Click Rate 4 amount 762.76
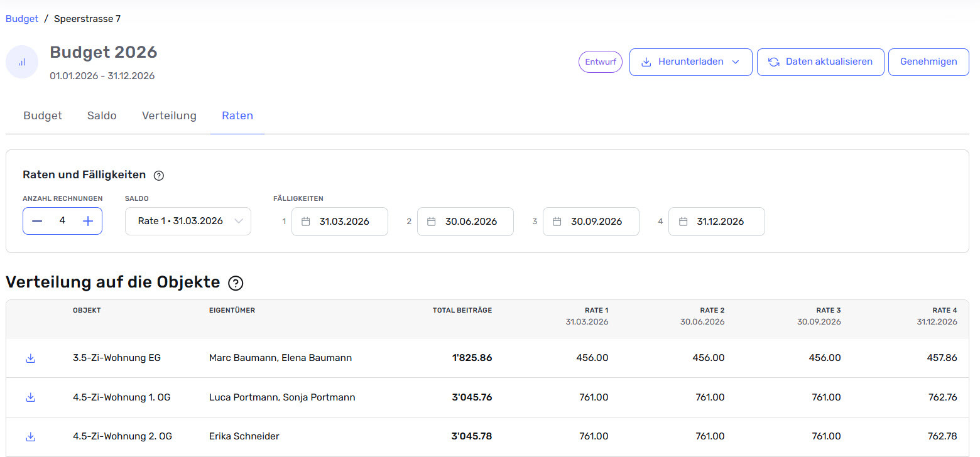This screenshot has width=980, height=457. click(x=942, y=397)
